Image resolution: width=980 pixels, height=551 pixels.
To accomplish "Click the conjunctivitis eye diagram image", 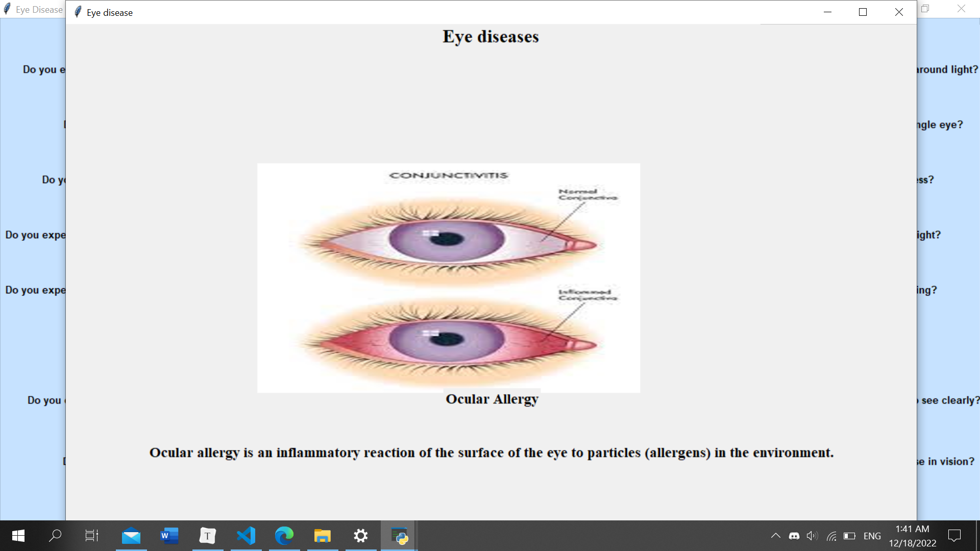I will click(x=448, y=278).
